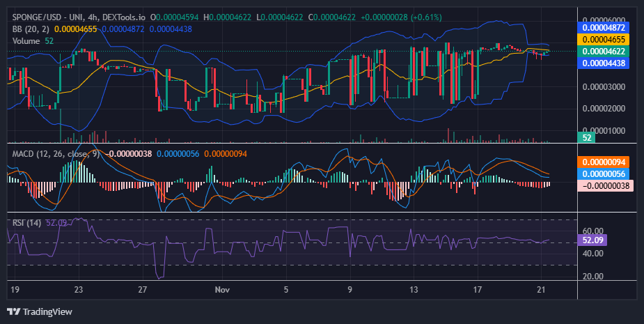Viewport: 644px width, 324px height.
Task: Click the blue 0.00000056 MACD axis tag
Action: click(x=604, y=174)
